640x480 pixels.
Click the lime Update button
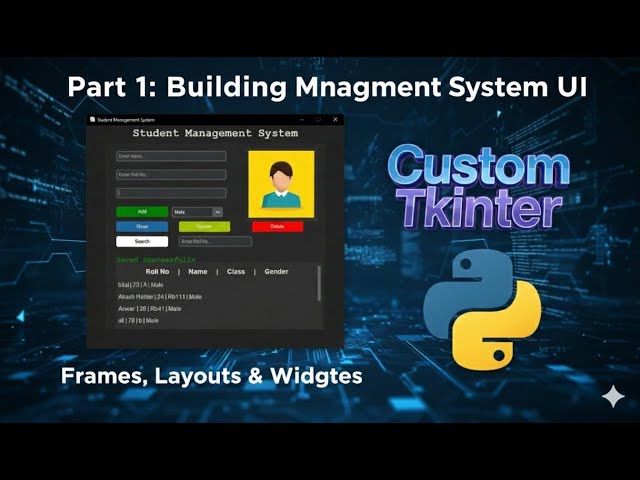pos(204,227)
